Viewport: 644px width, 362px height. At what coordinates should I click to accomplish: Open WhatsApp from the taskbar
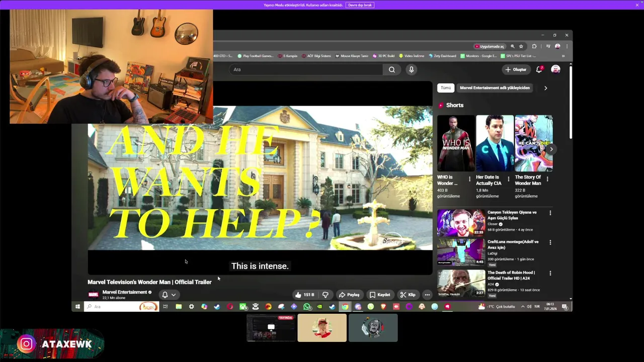pyautogui.click(x=307, y=307)
